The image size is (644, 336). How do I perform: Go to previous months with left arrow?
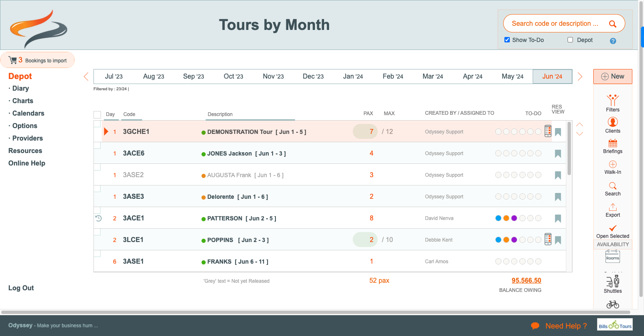click(x=86, y=77)
